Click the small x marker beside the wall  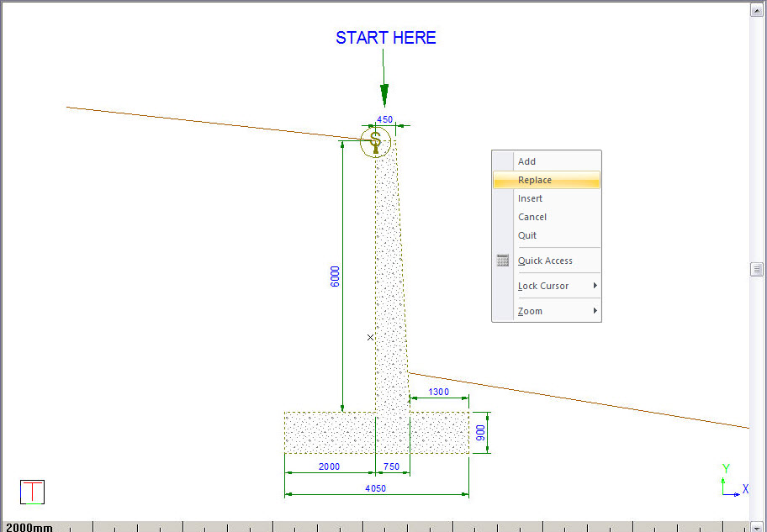(x=370, y=337)
